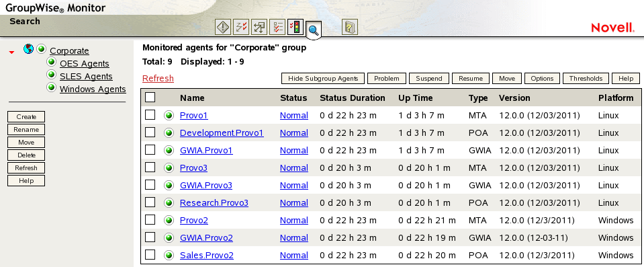Click the green status icon of the Provo1 row
This screenshot has height=267, width=644.
(169, 116)
